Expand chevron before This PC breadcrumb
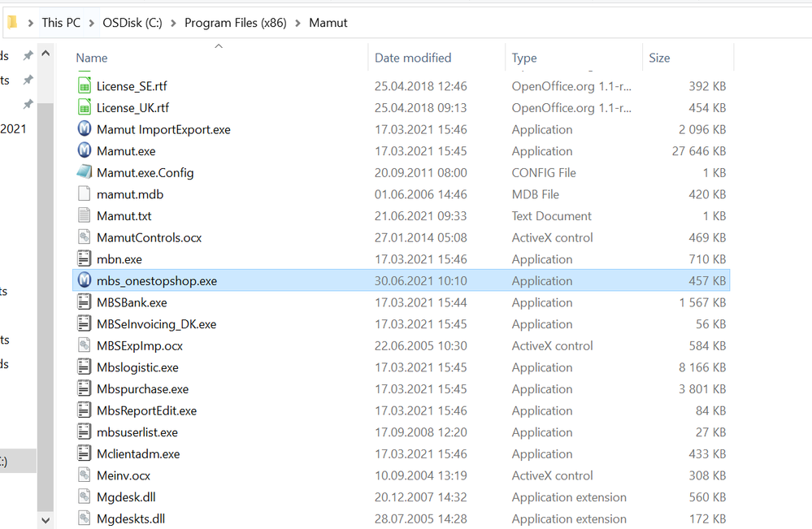Image resolution: width=812 pixels, height=529 pixels. point(31,23)
